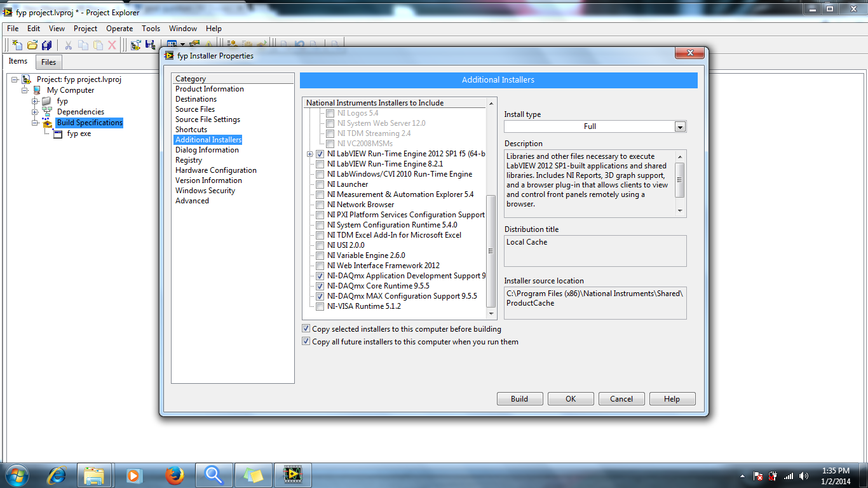Image resolution: width=868 pixels, height=488 pixels.
Task: Click the Open Project folder icon
Action: pos(32,45)
